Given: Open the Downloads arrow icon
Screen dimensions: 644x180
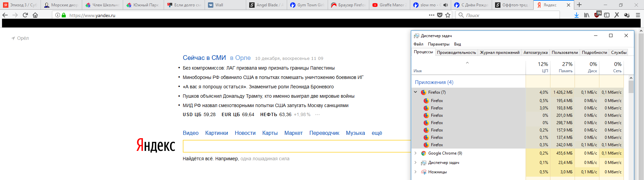Looking at the screenshot, I should click(577, 15).
